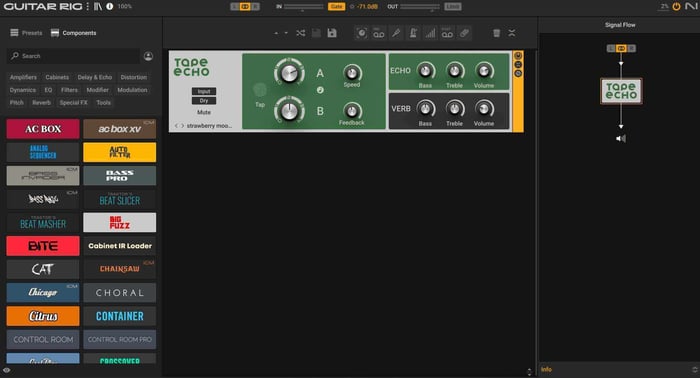Click the VERB Treble knob
This screenshot has height=378, width=700.
(x=454, y=108)
